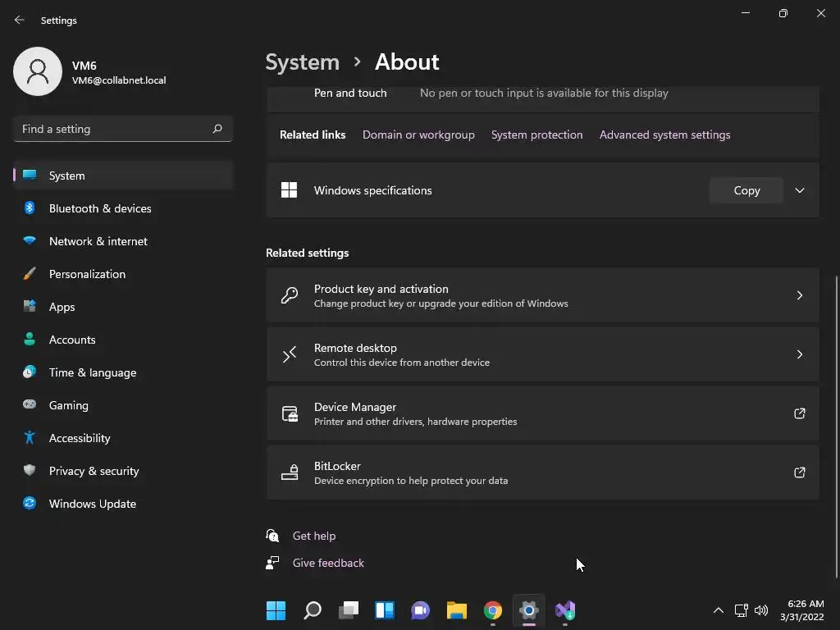Open Accounts settings
840x630 pixels.
[x=123, y=340]
